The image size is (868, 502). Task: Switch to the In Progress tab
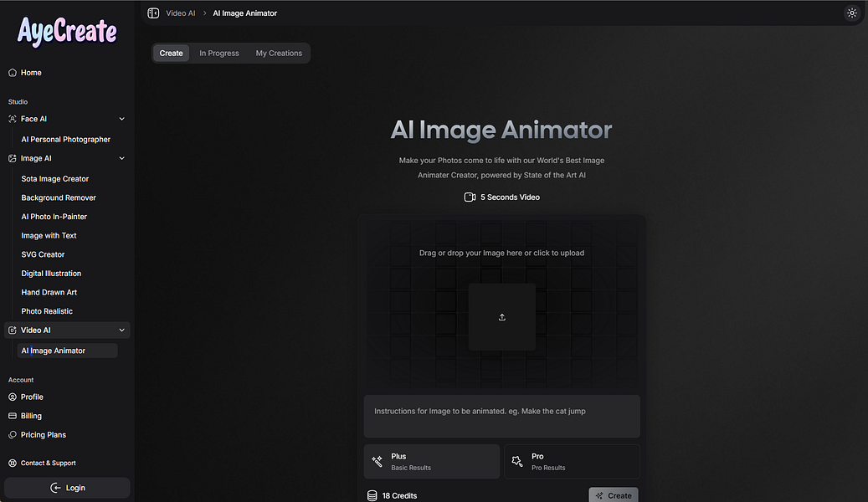[219, 54]
